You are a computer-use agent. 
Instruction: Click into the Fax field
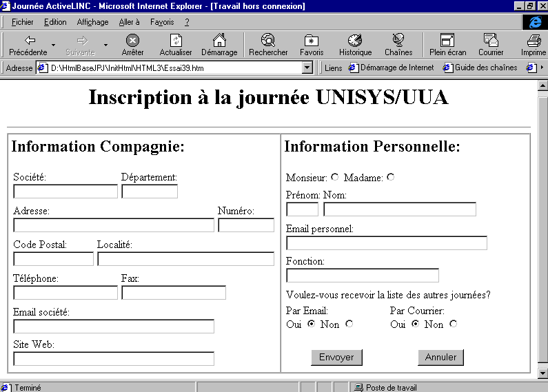pyautogui.click(x=174, y=293)
